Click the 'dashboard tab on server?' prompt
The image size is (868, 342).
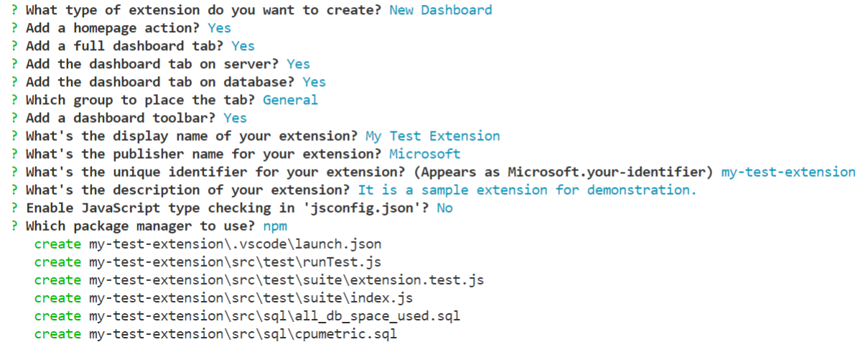click(154, 64)
